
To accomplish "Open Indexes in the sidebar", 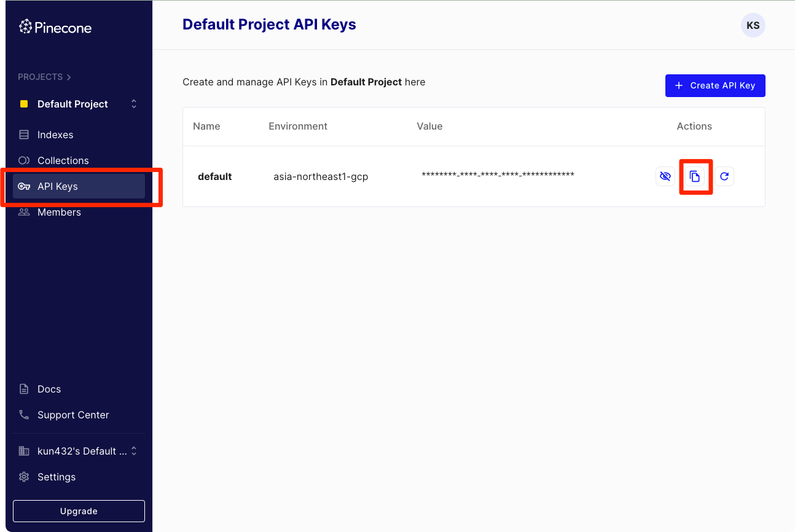I will tap(79, 135).
